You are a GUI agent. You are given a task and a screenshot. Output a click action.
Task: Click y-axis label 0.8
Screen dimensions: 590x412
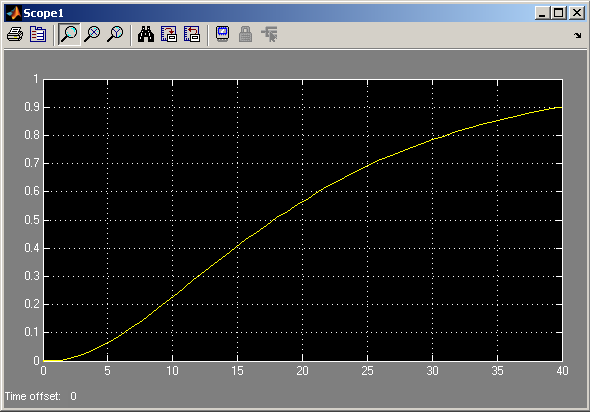coord(32,135)
